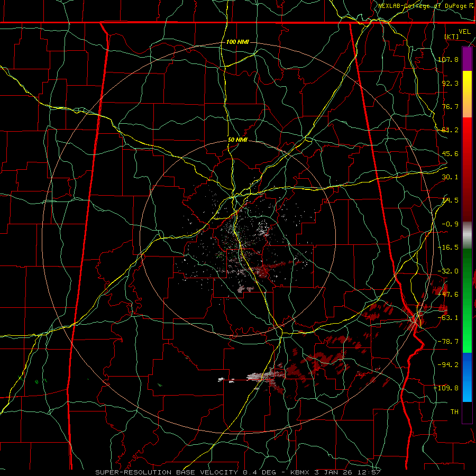Select the blue segment of the color bar
The image size is (476, 476).
pyautogui.click(x=467, y=377)
